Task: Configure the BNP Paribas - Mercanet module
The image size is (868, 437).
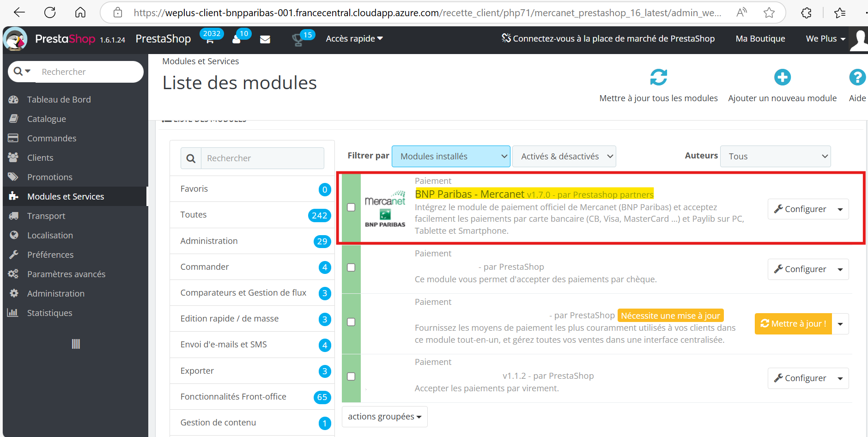Action: pyautogui.click(x=800, y=209)
